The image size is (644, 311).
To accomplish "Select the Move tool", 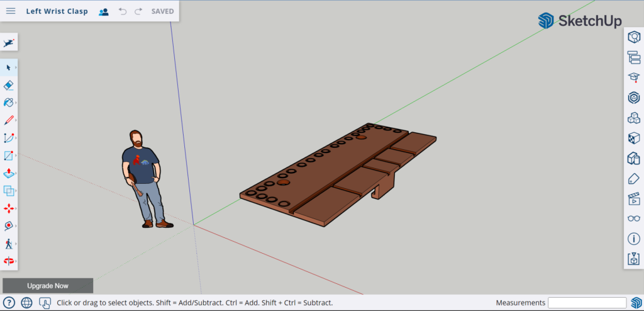I will click(9, 208).
